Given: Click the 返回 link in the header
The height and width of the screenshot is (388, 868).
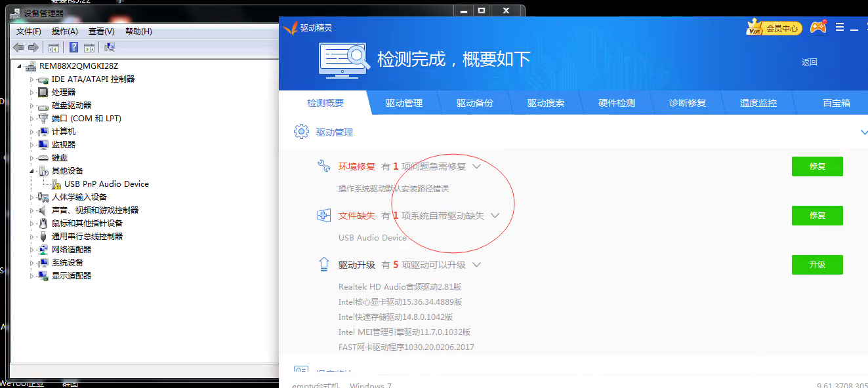Looking at the screenshot, I should (x=810, y=62).
